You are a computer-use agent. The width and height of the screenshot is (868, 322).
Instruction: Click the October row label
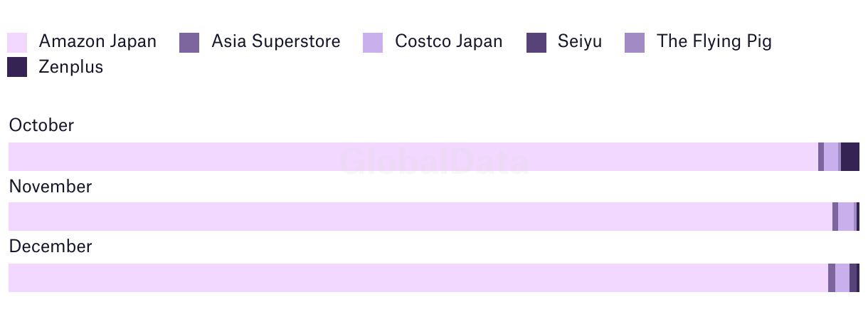[x=41, y=125]
